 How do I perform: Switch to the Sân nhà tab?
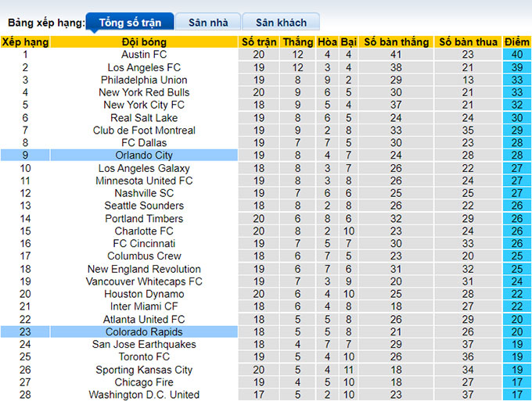pyautogui.click(x=208, y=23)
